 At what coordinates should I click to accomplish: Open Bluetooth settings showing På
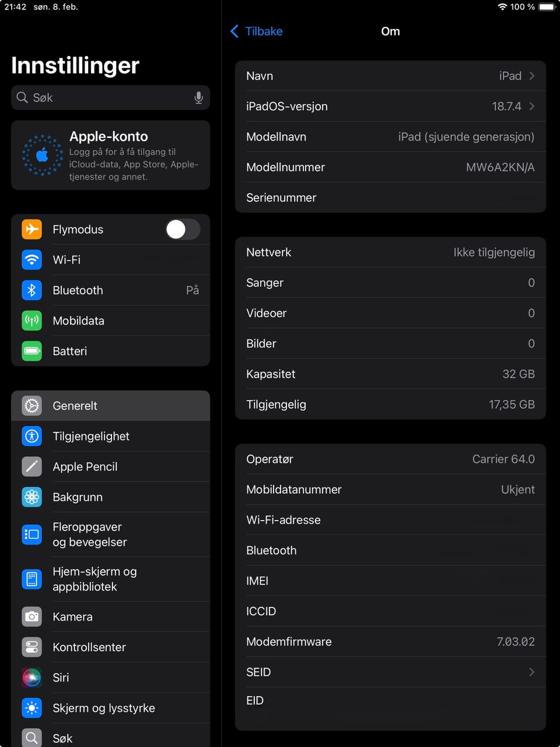pos(110,290)
